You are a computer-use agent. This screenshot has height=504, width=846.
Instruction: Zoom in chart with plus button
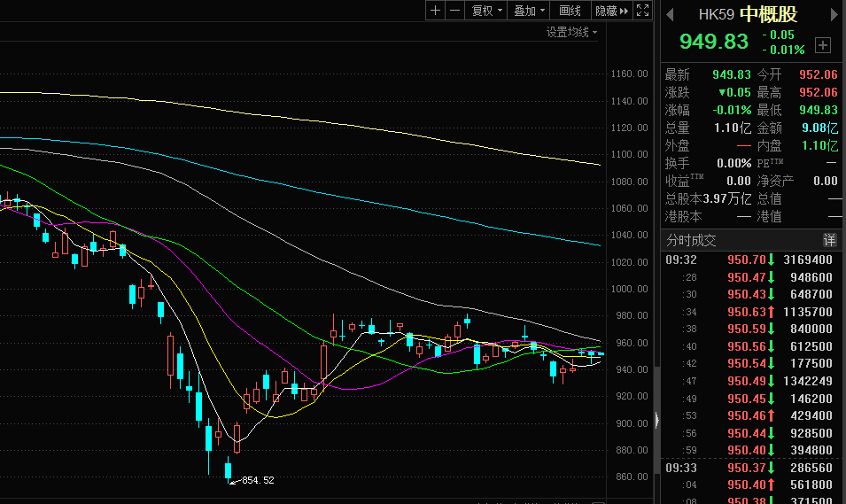(435, 11)
